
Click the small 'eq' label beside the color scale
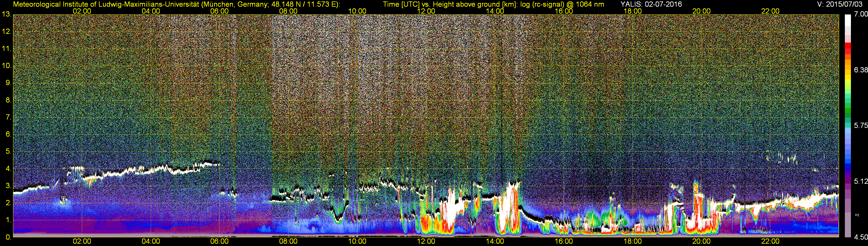point(857,215)
